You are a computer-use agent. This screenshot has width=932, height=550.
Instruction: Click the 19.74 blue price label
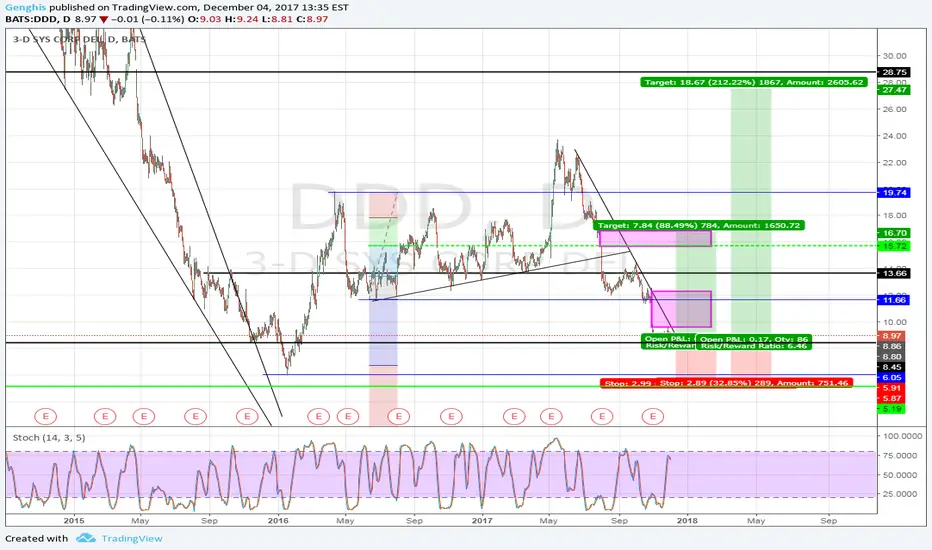(894, 193)
